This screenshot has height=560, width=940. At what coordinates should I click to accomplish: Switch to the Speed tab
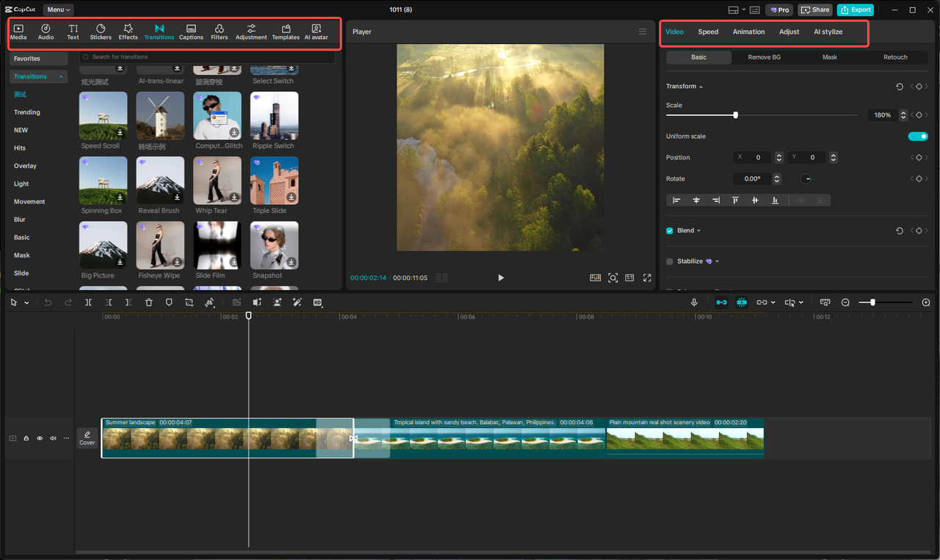point(708,32)
